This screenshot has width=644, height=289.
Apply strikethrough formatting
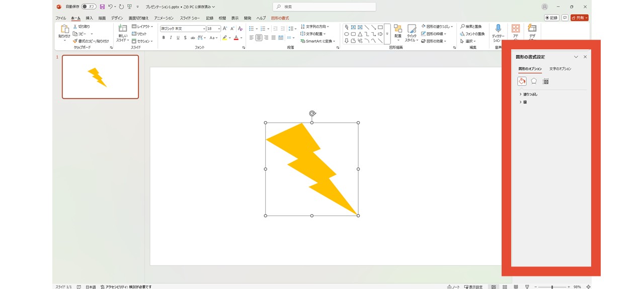tap(193, 38)
